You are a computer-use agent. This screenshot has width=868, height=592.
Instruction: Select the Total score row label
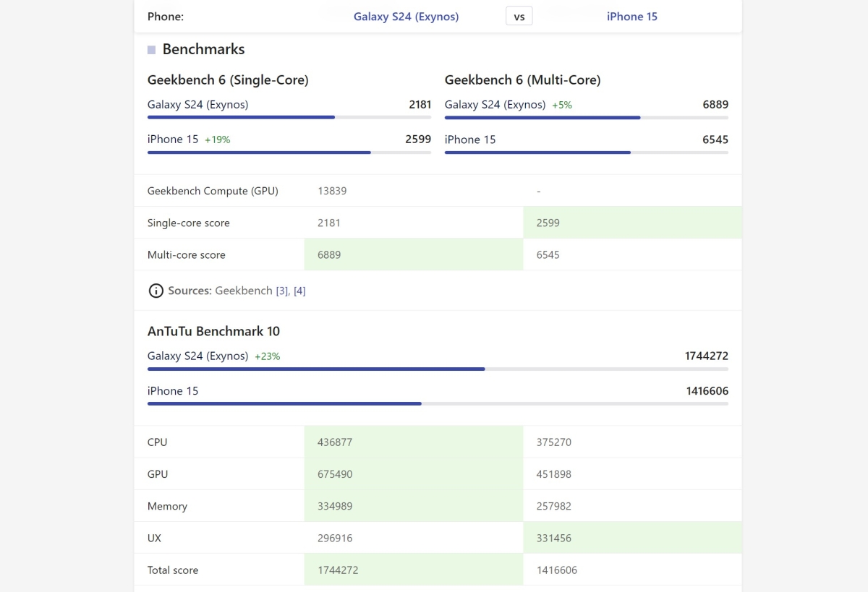(x=173, y=570)
